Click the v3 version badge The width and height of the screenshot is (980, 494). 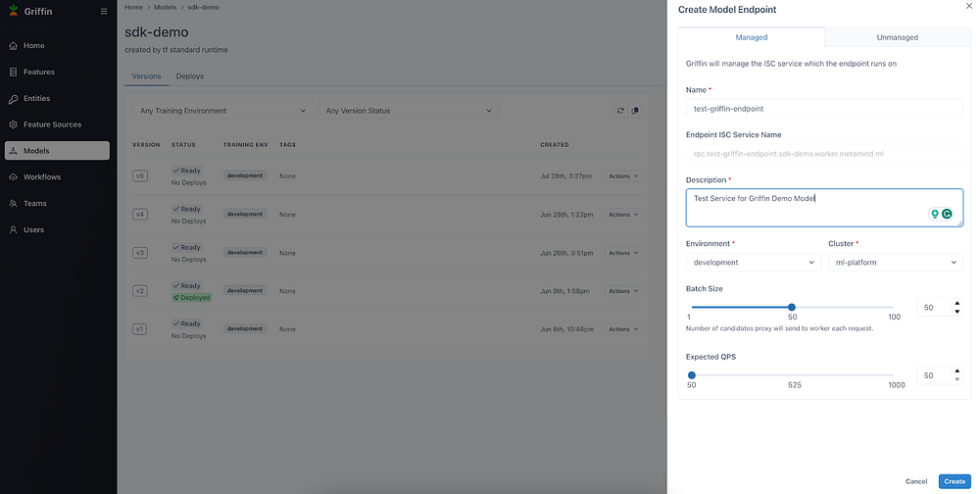(139, 253)
